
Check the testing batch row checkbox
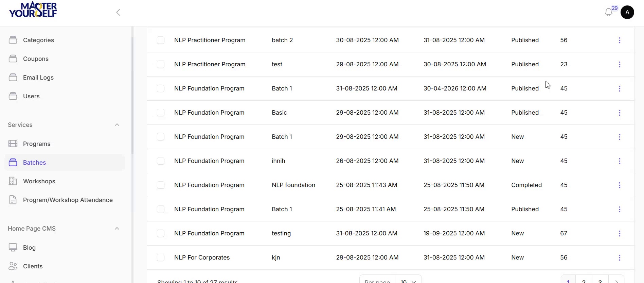click(161, 233)
